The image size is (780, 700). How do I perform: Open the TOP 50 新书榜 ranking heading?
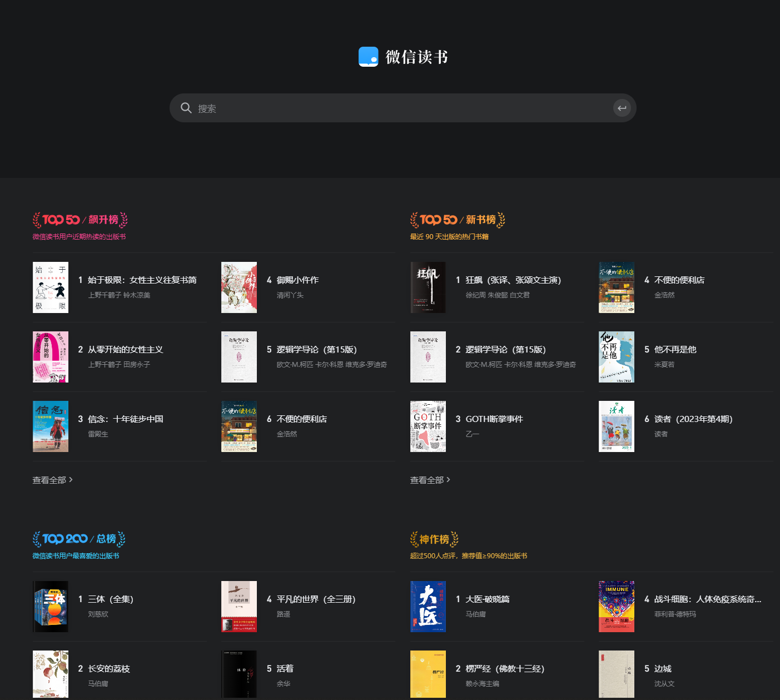(458, 220)
